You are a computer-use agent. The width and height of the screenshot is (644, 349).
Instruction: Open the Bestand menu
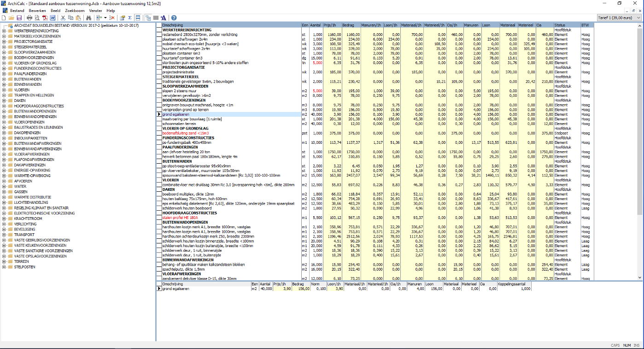(17, 10)
